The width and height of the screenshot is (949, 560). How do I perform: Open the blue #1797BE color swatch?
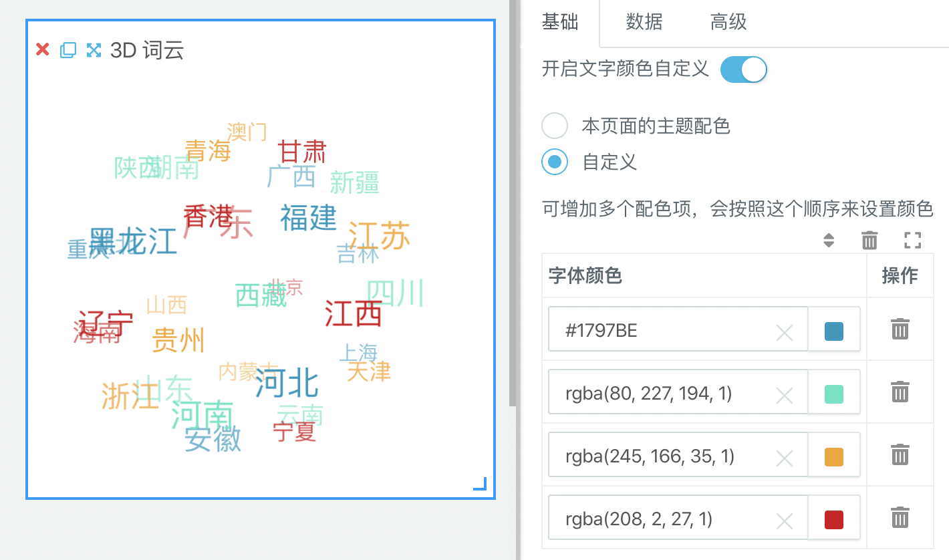(834, 331)
